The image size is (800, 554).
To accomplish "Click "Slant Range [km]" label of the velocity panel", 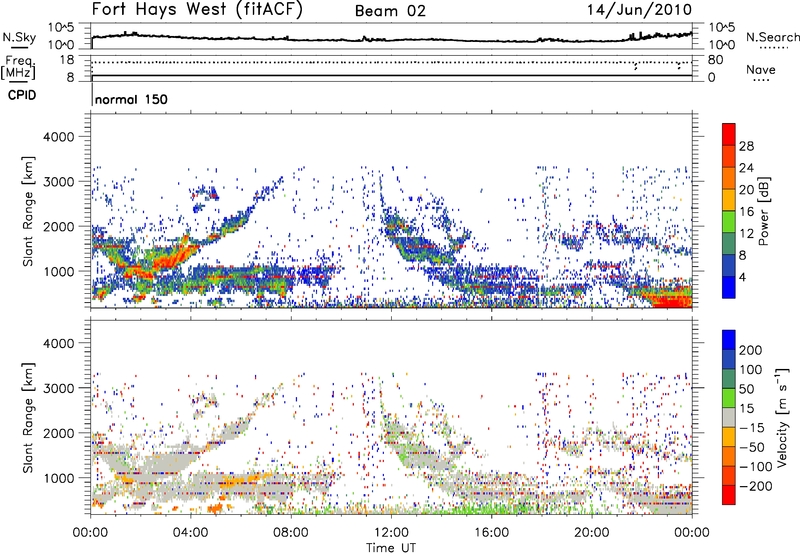I will (x=28, y=417).
